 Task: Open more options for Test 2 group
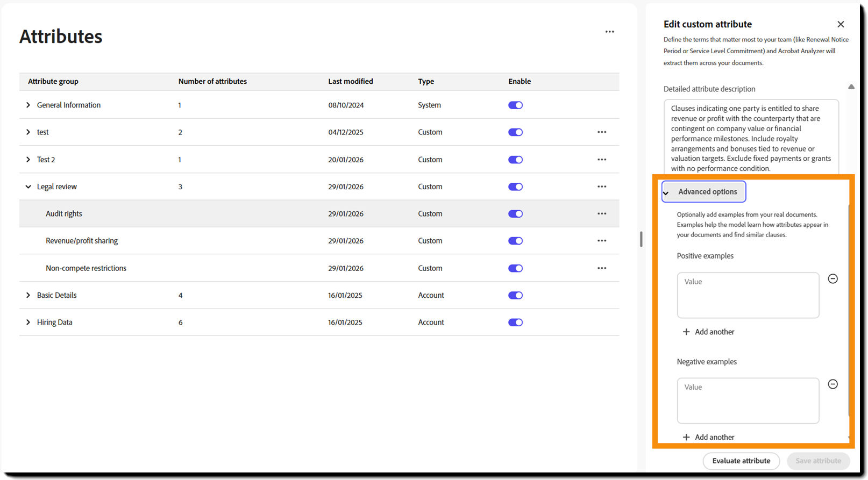tap(602, 160)
